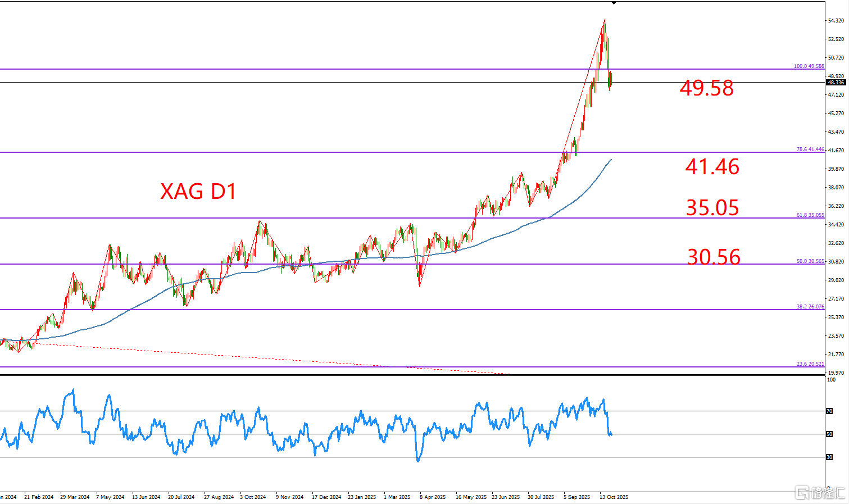Select the current price tag 48.336
This screenshot has height=504, width=849.
[836, 83]
